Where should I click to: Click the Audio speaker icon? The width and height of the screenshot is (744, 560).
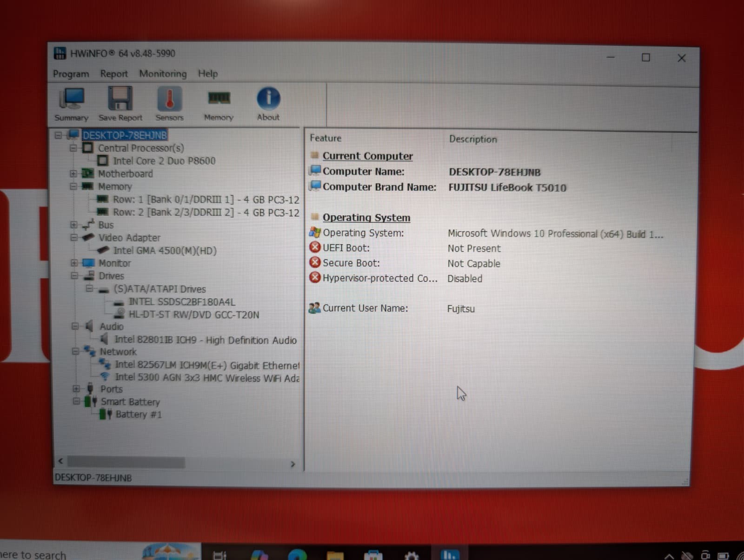[x=89, y=326]
